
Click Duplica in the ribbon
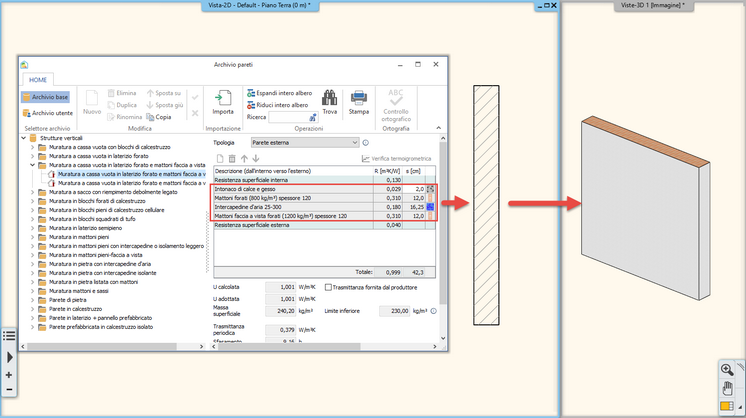(x=122, y=105)
